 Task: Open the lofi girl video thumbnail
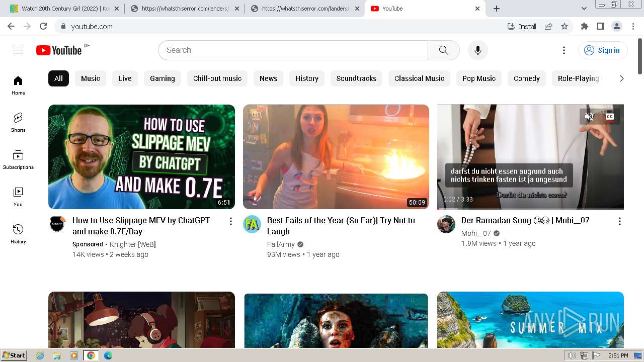[x=141, y=320]
